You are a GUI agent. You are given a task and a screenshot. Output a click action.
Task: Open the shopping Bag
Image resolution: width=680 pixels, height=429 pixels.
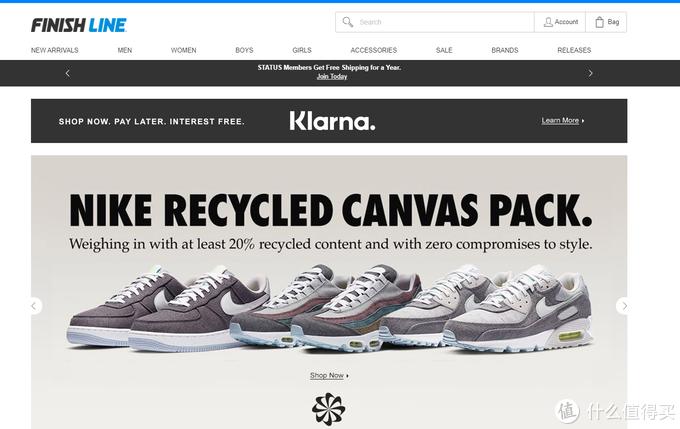click(606, 22)
